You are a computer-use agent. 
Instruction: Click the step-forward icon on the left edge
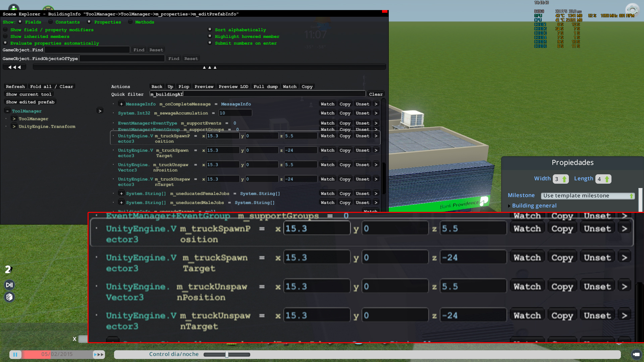[9, 285]
